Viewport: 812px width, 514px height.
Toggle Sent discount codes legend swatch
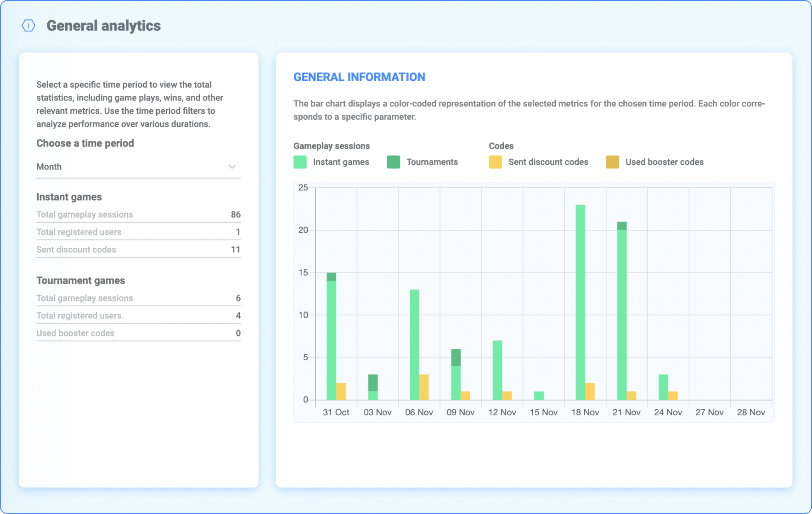(x=495, y=162)
